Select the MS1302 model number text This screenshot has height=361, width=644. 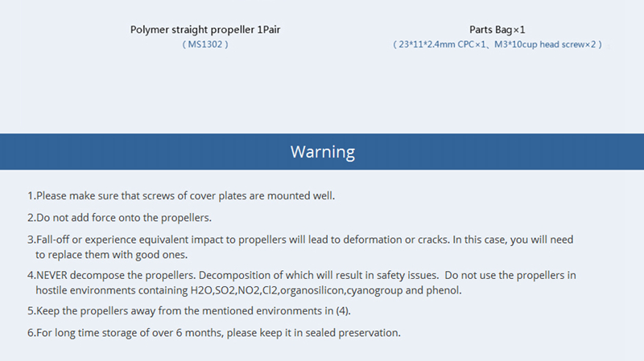click(205, 45)
